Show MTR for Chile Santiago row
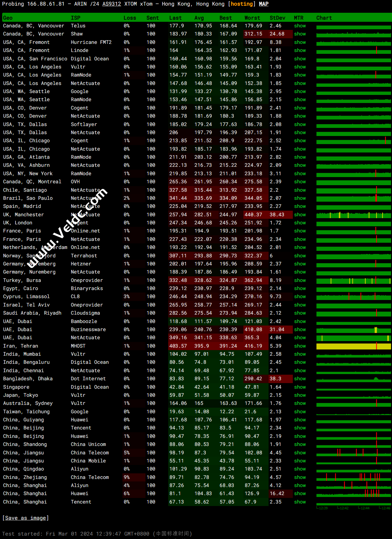 click(300, 190)
